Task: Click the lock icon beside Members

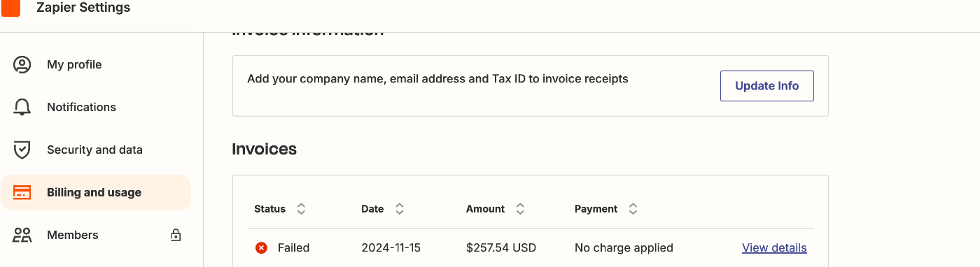Action: tap(176, 236)
